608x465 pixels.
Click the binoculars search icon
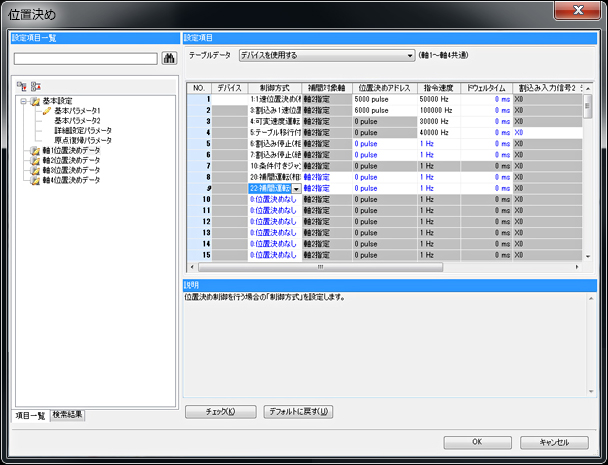coord(169,59)
